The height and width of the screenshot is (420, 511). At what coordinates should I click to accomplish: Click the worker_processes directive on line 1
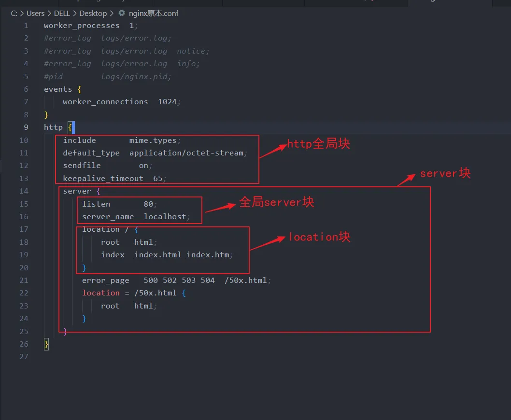81,26
